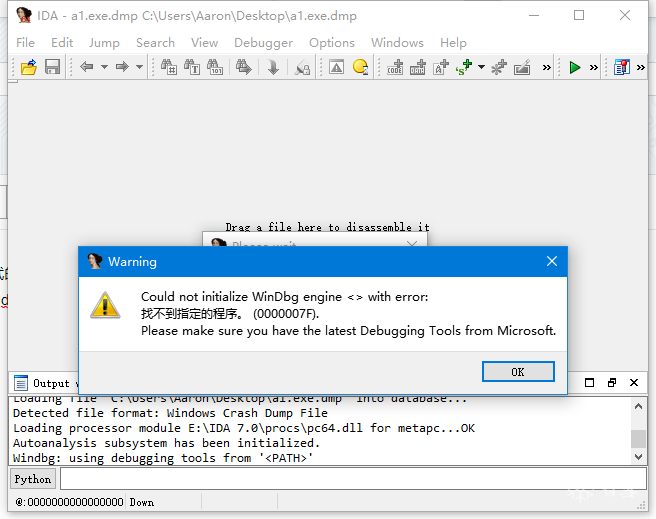Click 'Drag a file here to disassemble' text
Image resolution: width=656 pixels, height=519 pixels.
click(328, 227)
